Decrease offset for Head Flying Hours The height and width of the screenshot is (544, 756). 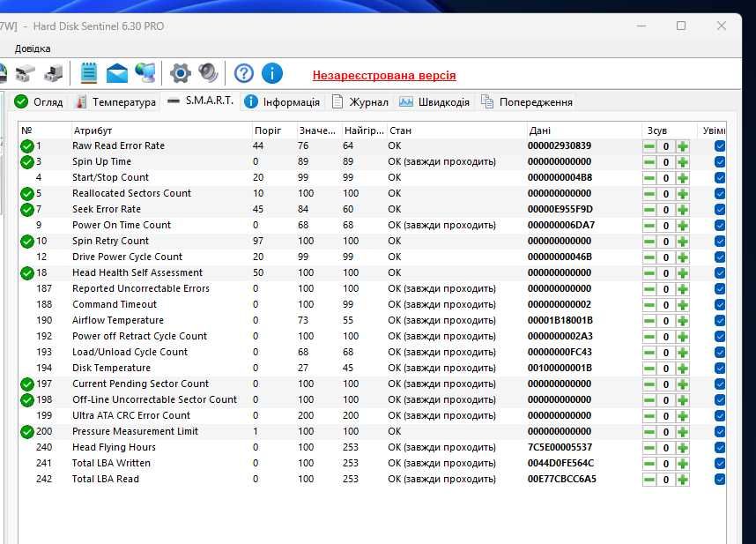(649, 448)
